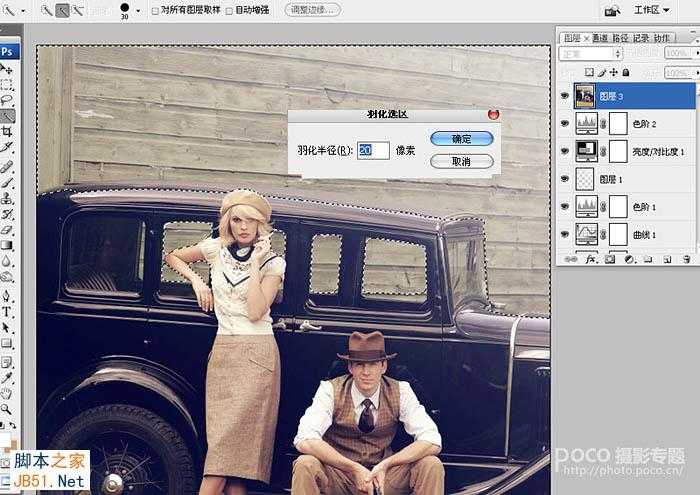Open brush size picker dropdown arrow
Viewport: 700px width, 495px height.
(x=138, y=10)
